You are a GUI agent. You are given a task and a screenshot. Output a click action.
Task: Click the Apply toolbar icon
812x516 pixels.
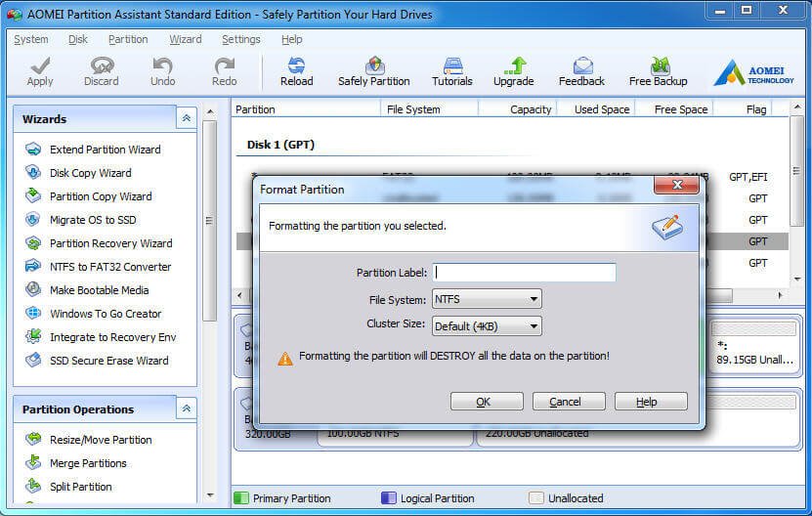[40, 71]
